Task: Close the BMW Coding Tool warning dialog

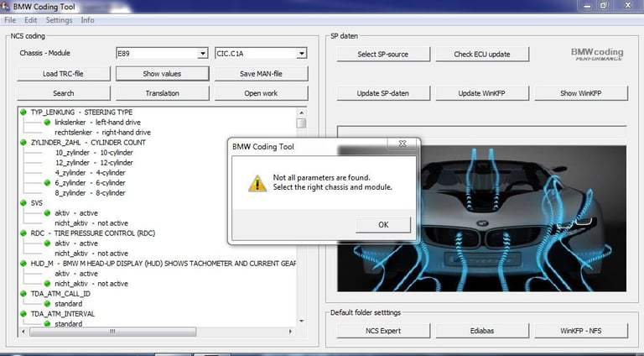Action: pyautogui.click(x=402, y=144)
